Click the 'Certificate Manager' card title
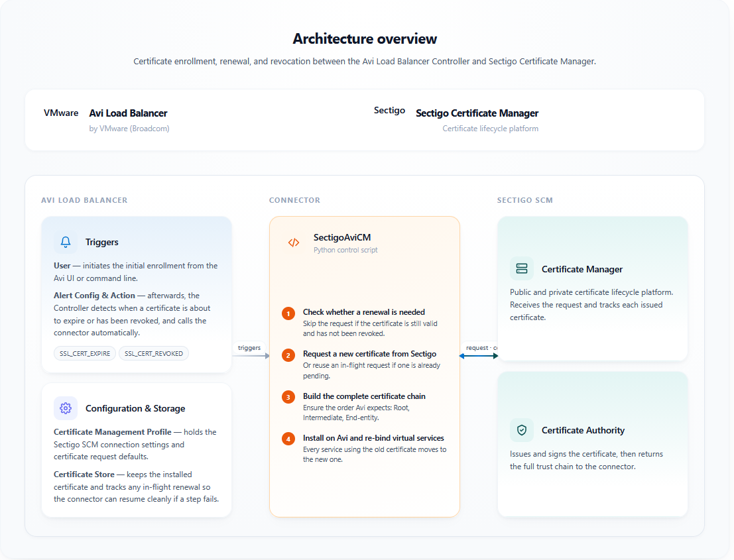The width and height of the screenshot is (734, 560). (x=582, y=269)
